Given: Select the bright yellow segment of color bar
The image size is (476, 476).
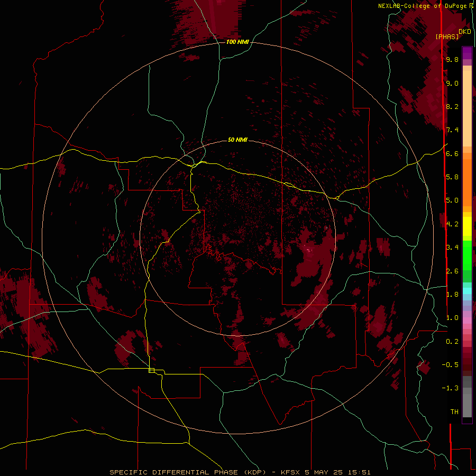Looking at the screenshot, I should pos(467,226).
